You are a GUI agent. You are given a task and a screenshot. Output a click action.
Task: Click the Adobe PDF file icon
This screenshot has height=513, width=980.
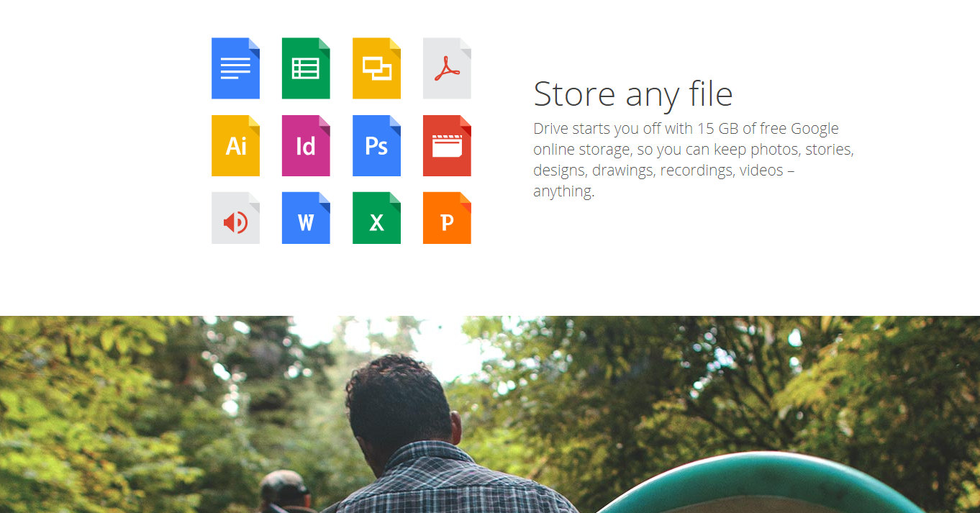(447, 68)
